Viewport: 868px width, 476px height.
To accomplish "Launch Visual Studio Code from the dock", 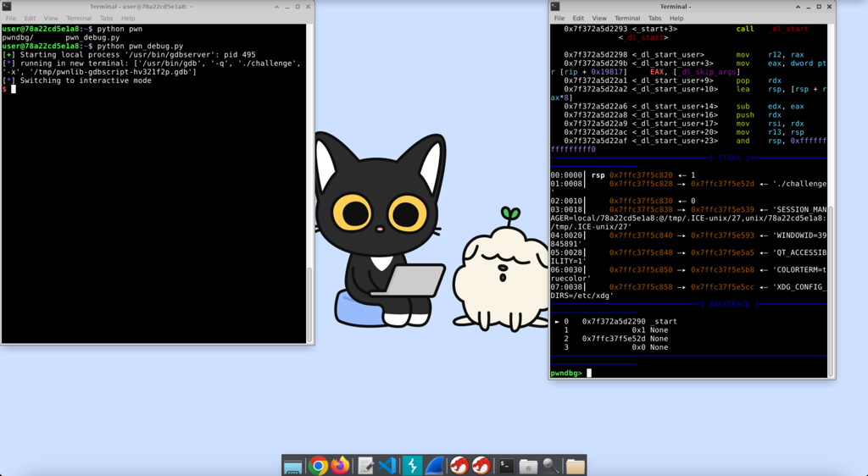I will coord(388,466).
